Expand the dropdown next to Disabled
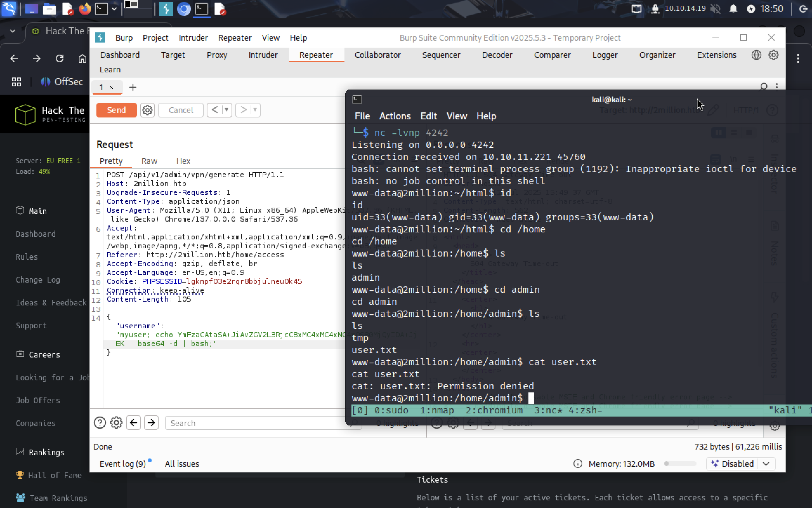The width and height of the screenshot is (812, 508). (766, 464)
